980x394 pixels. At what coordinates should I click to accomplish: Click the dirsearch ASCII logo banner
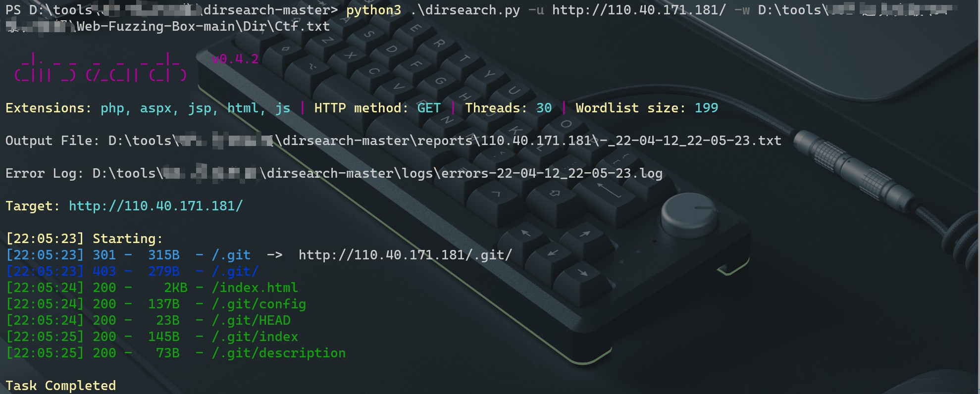(x=101, y=67)
